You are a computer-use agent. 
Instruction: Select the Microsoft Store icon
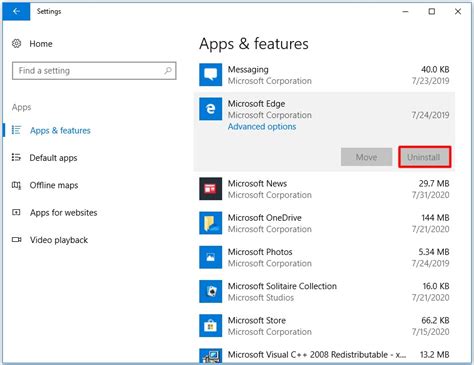tap(211, 326)
